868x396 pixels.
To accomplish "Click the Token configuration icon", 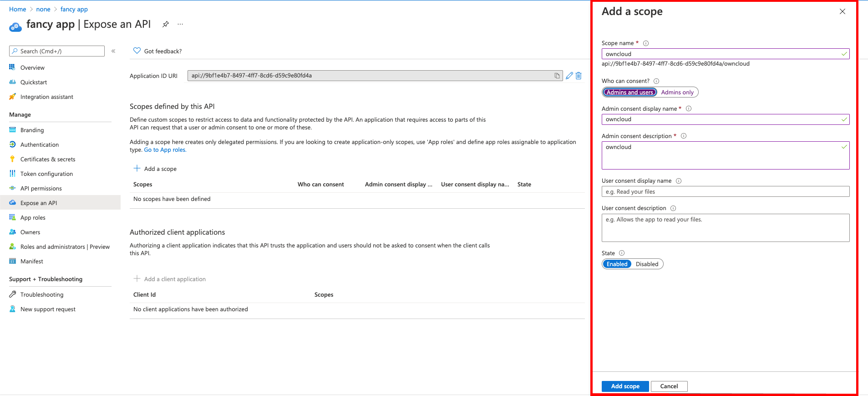I will coord(12,174).
